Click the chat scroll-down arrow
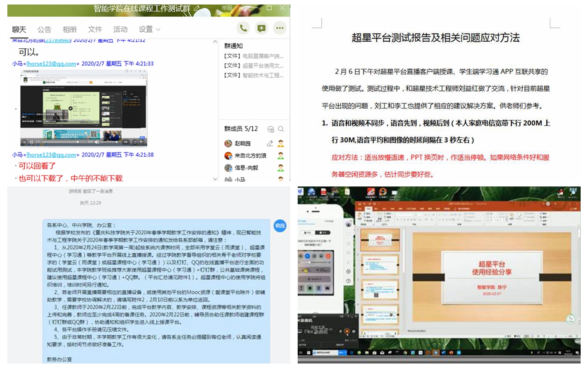The image size is (588, 368). [x=215, y=179]
